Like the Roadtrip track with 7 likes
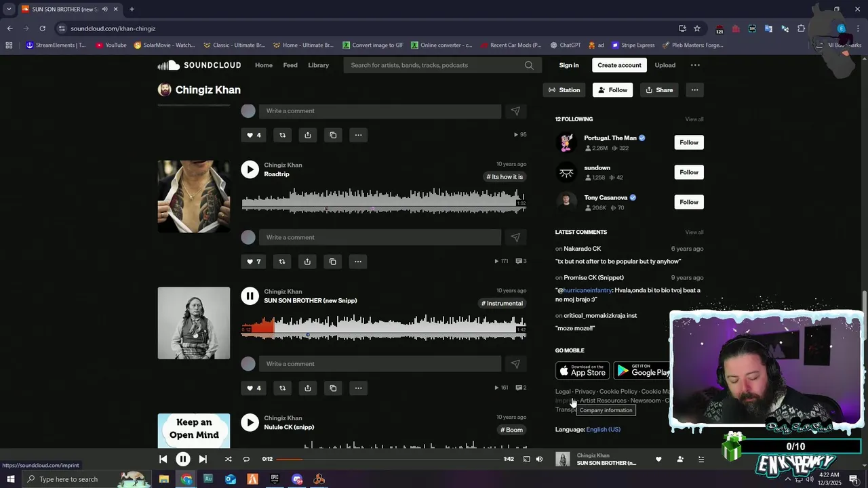The width and height of the screenshot is (868, 488). (x=254, y=262)
